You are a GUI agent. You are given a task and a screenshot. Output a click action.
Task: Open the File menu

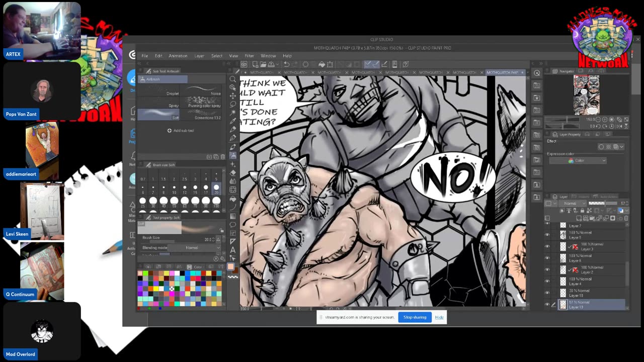tap(144, 56)
